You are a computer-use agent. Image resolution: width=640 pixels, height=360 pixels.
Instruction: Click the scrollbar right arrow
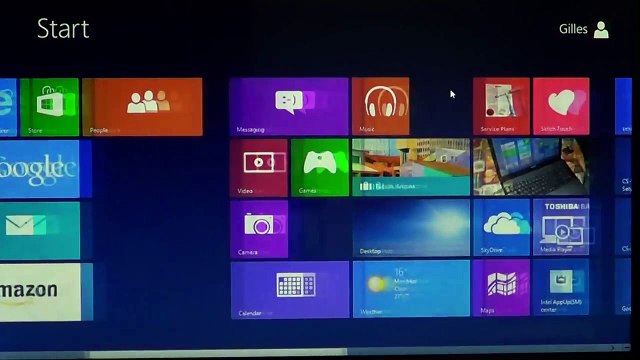pos(612,348)
